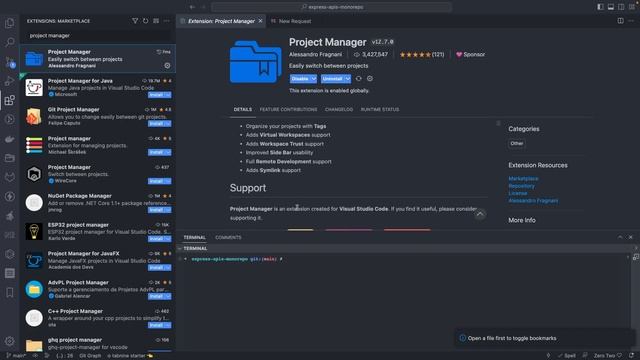640x360 pixels.
Task: Open the Search view in activity bar
Action: pyautogui.click(x=9, y=42)
